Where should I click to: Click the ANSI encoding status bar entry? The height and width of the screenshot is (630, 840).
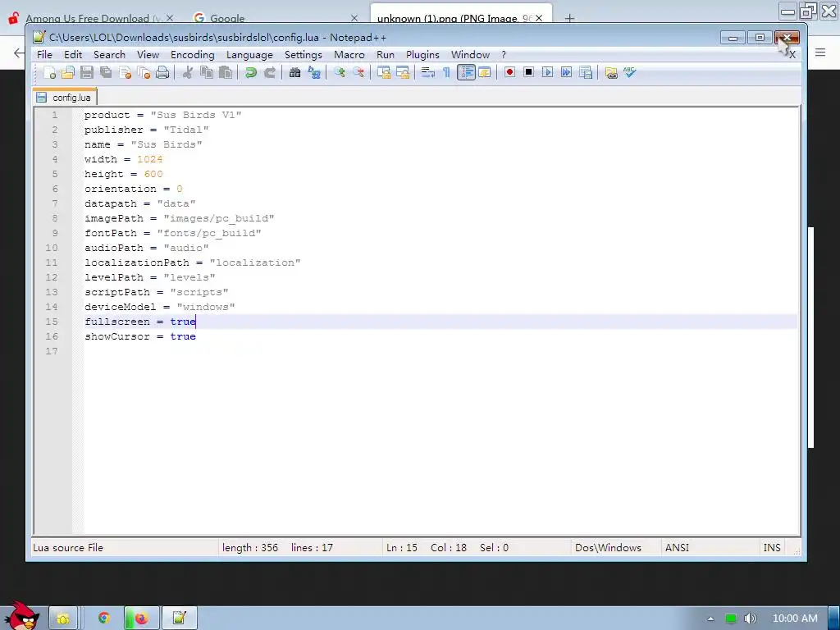pos(677,547)
